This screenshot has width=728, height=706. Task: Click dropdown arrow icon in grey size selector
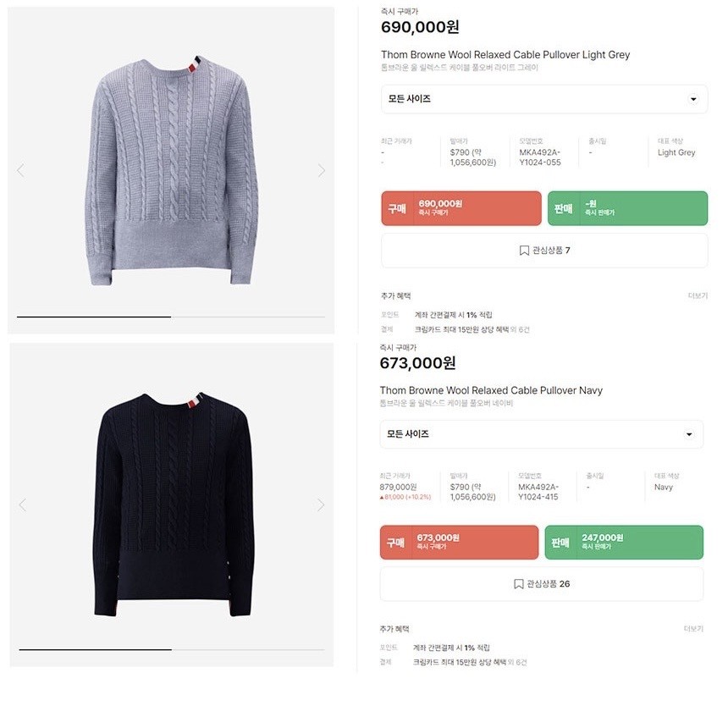693,99
